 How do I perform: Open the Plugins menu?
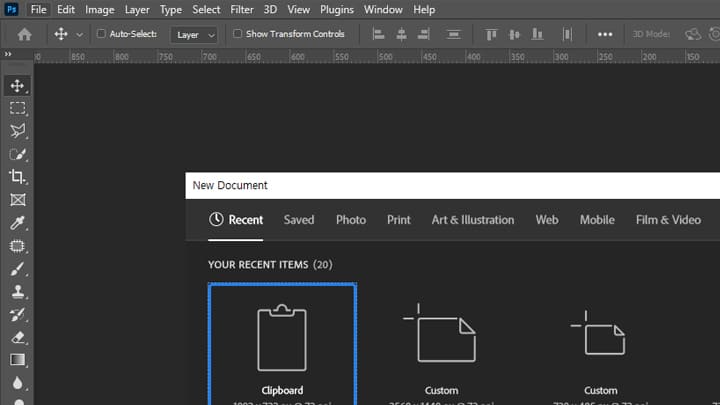[x=337, y=10]
